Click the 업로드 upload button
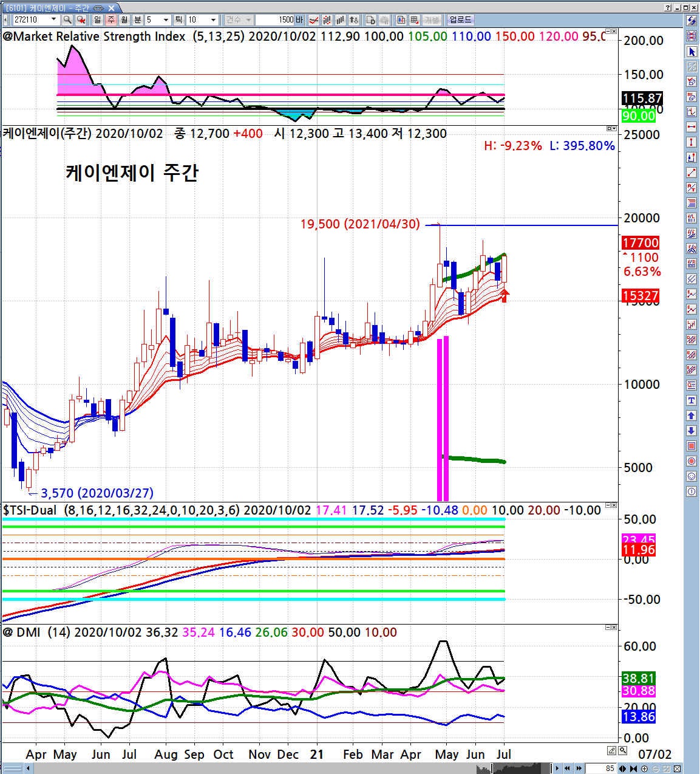700x774 pixels. (460, 19)
